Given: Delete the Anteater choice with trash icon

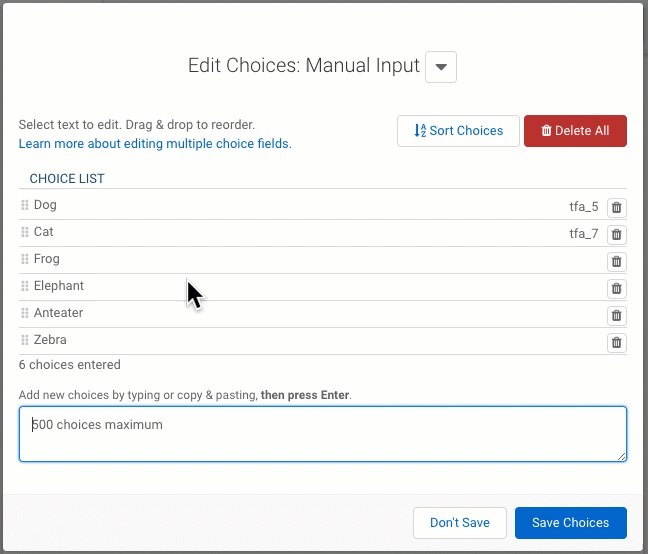Looking at the screenshot, I should coord(617,316).
